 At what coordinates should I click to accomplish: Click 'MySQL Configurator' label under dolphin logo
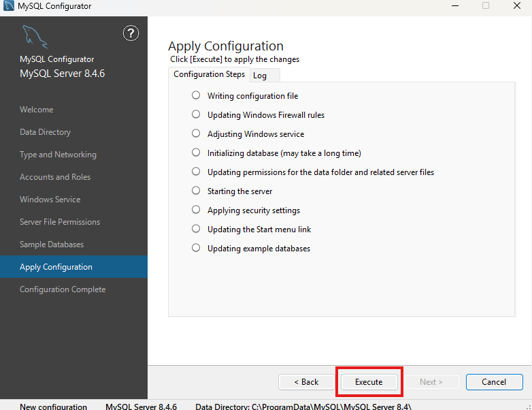[x=56, y=59]
